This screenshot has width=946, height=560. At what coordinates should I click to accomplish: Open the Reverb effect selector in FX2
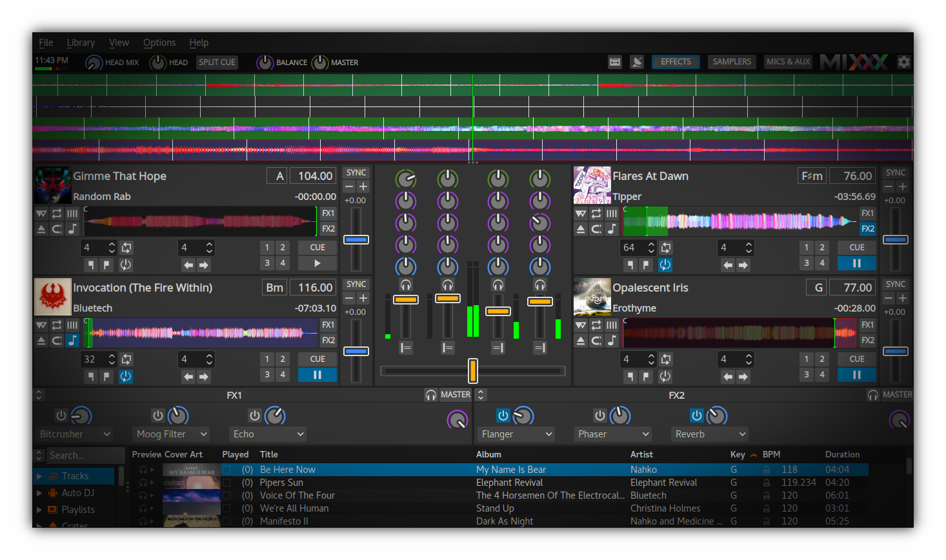point(710,434)
